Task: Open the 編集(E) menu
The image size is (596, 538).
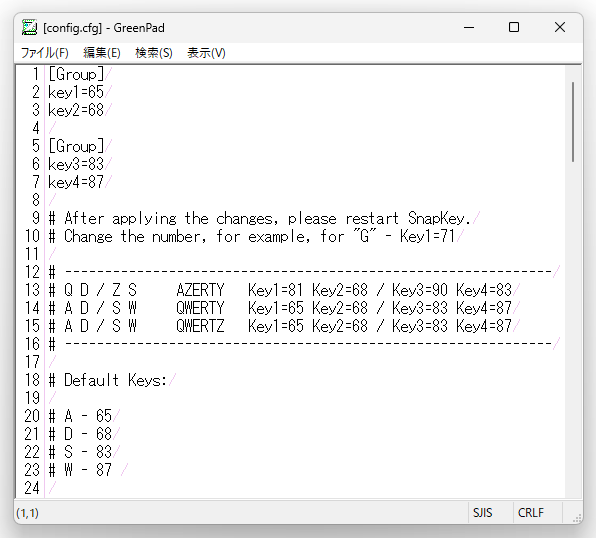Action: tap(102, 53)
